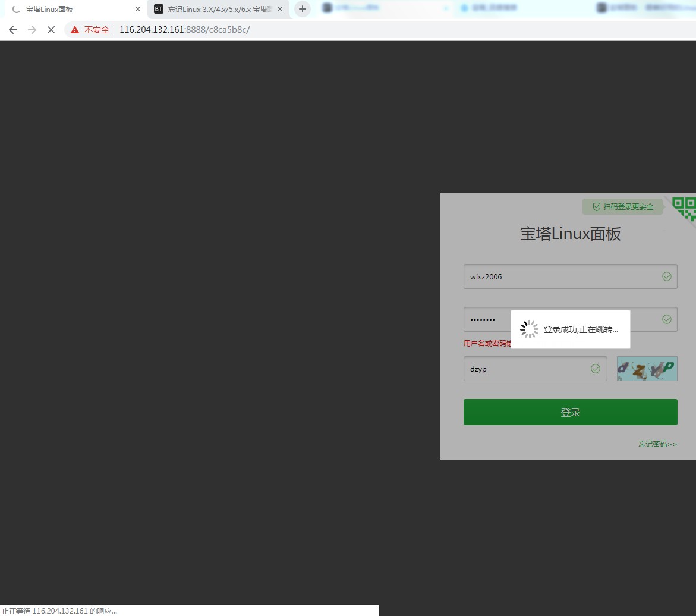Click the address bar URL

(185, 30)
